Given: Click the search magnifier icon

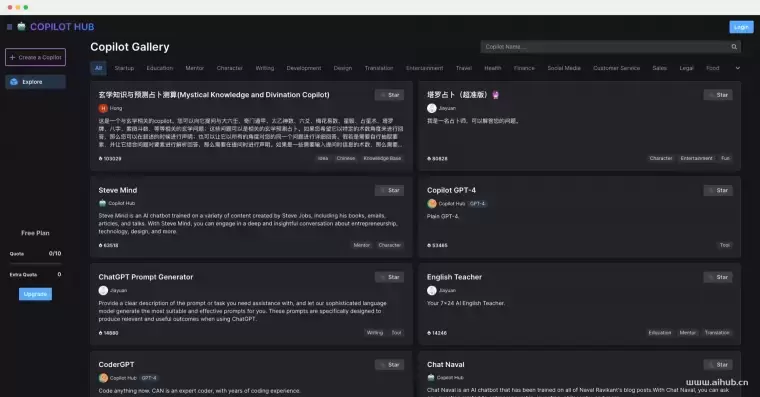Looking at the screenshot, I should click(x=734, y=47).
